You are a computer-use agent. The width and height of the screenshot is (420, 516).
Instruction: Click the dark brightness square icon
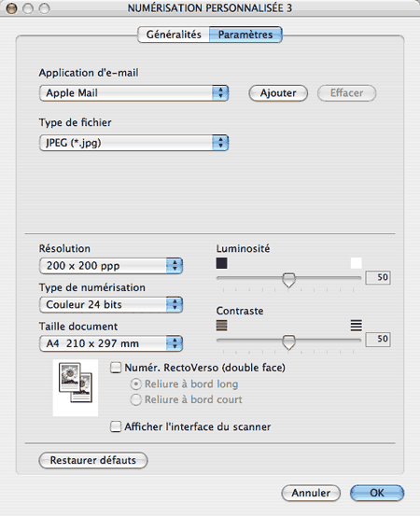pos(221,263)
